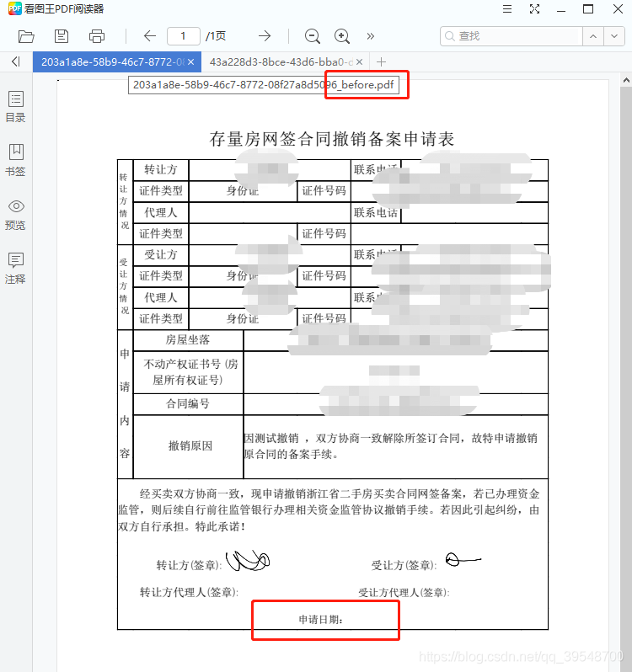Click the 转让方代理人(签章) label
The width and height of the screenshot is (632, 672).
(x=189, y=592)
